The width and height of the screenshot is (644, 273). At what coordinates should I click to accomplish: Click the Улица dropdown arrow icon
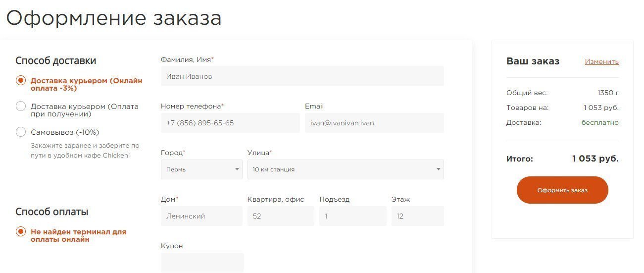(438, 169)
